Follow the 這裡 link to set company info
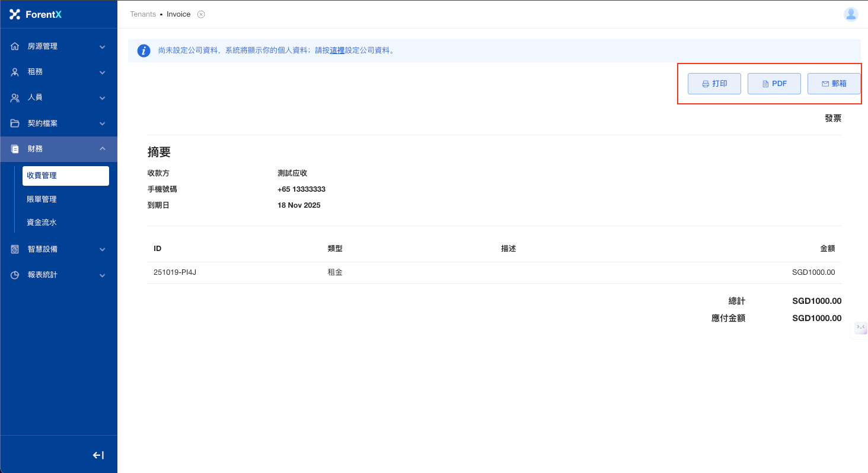 coord(337,51)
